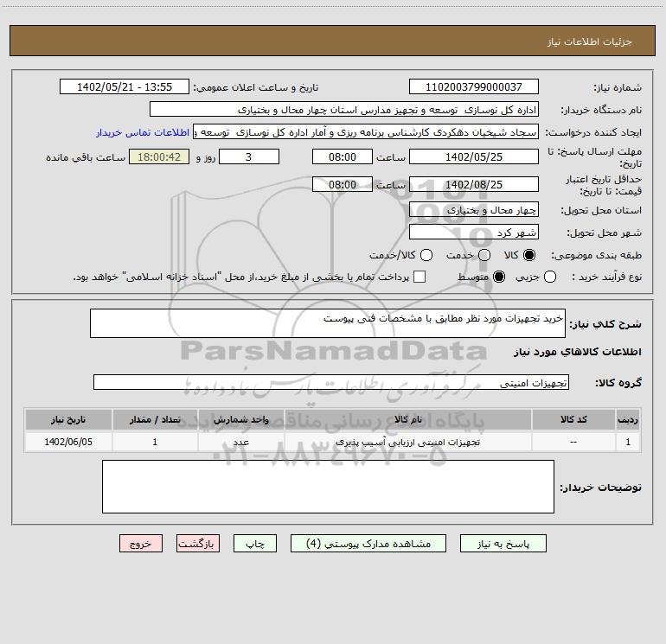
Task: Click the need date cell 1402/06/05
Action: [68, 442]
